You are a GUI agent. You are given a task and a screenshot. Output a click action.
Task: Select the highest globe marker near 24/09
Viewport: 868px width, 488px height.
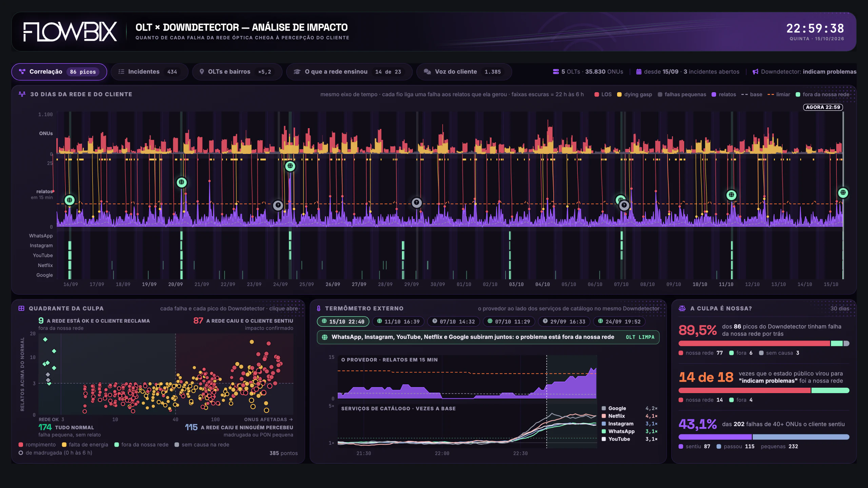tap(290, 166)
